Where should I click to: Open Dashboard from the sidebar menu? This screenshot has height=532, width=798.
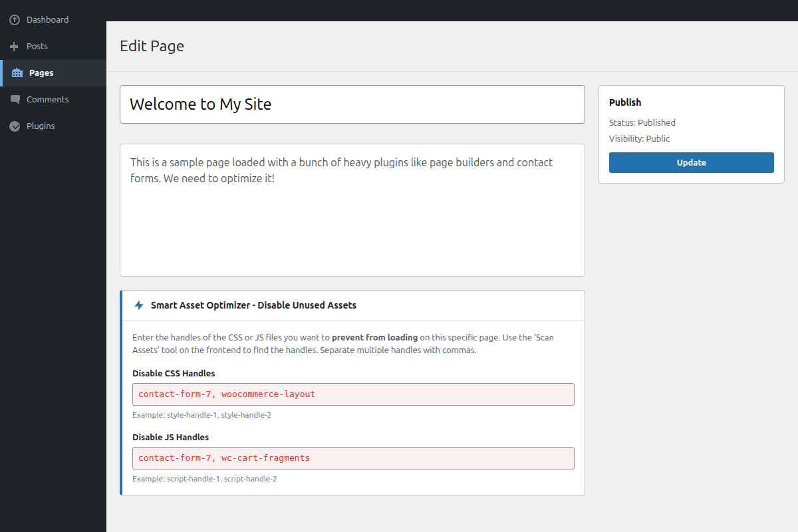coord(47,19)
